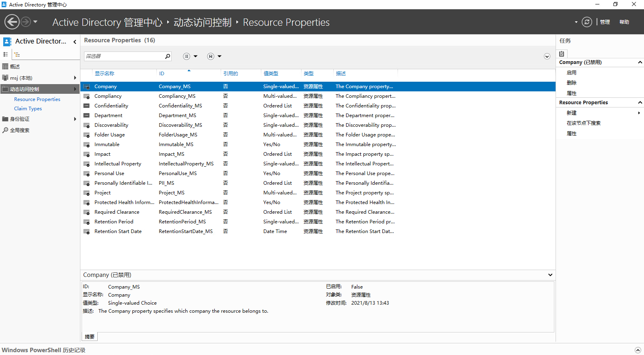
Task: Click the Folder Usage row icon
Action: tap(86, 135)
